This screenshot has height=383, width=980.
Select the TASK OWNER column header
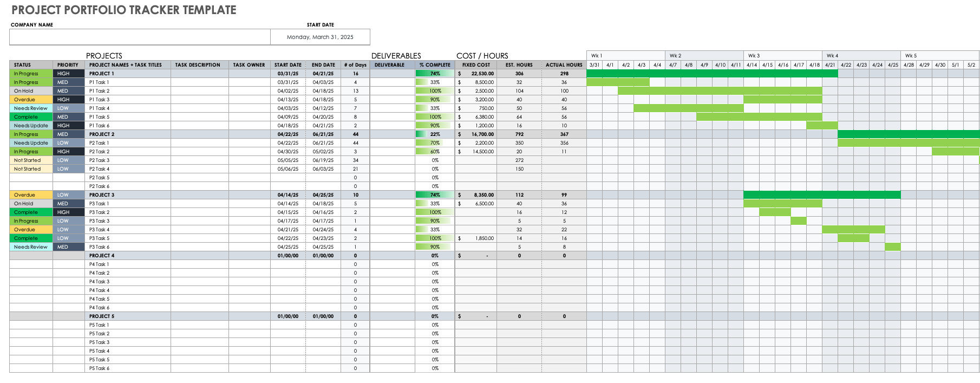click(x=249, y=65)
